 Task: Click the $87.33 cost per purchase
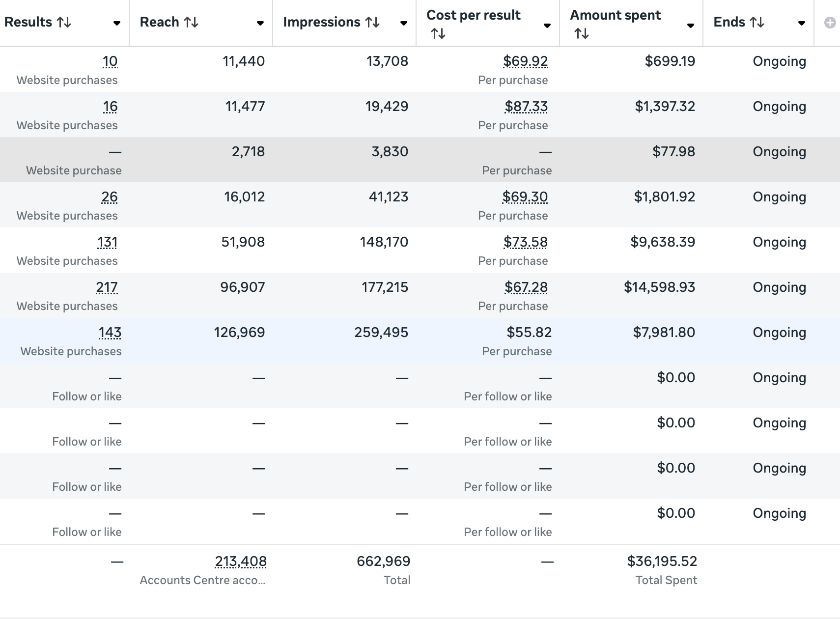(526, 107)
